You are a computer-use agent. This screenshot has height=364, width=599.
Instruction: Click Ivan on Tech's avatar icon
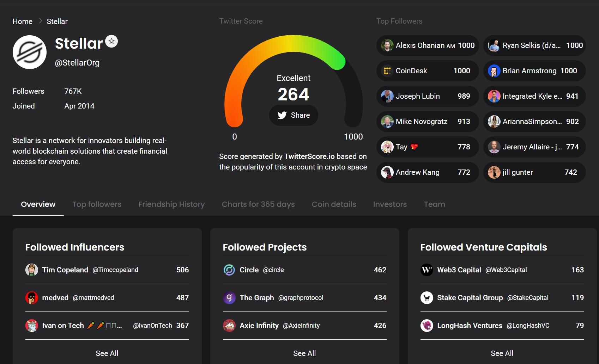pos(32,326)
